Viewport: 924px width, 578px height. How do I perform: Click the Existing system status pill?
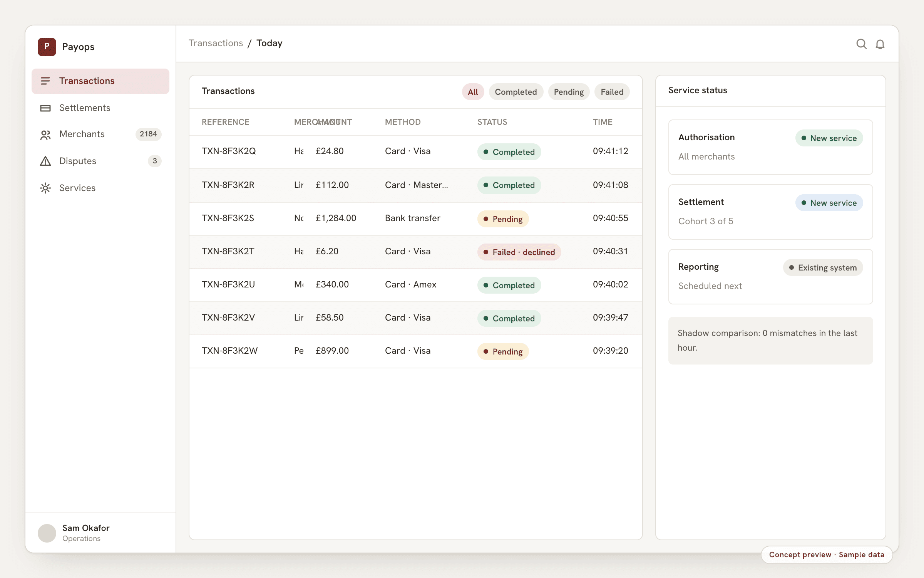point(823,267)
